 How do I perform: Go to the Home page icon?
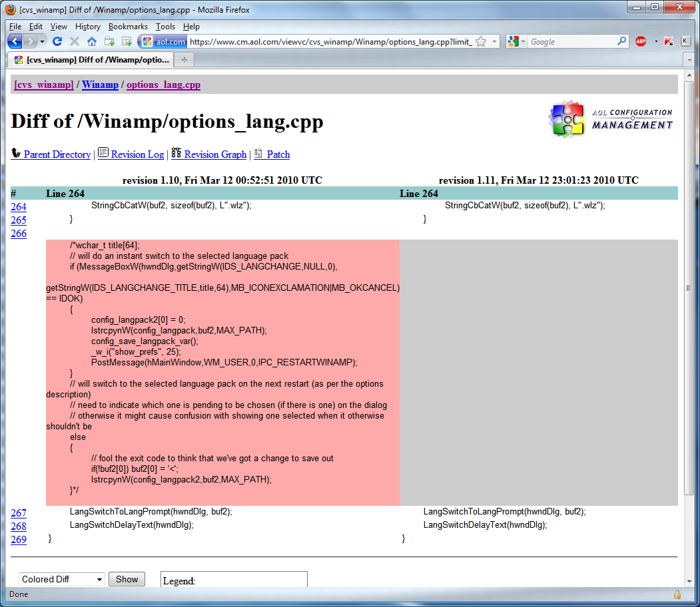click(92, 41)
